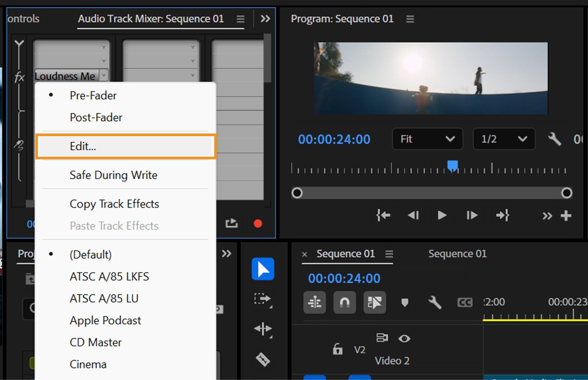Enable Safe During Write
This screenshot has height=380, width=588.
pyautogui.click(x=113, y=175)
